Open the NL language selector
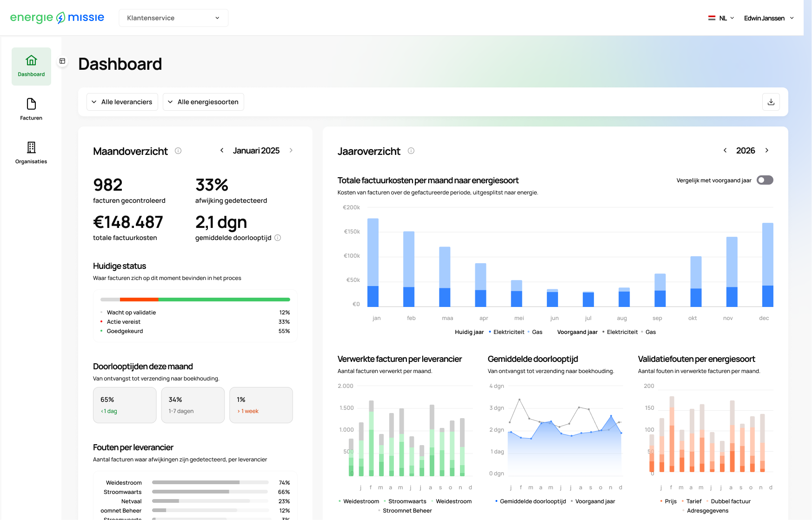This screenshot has width=812, height=520. [x=721, y=18]
